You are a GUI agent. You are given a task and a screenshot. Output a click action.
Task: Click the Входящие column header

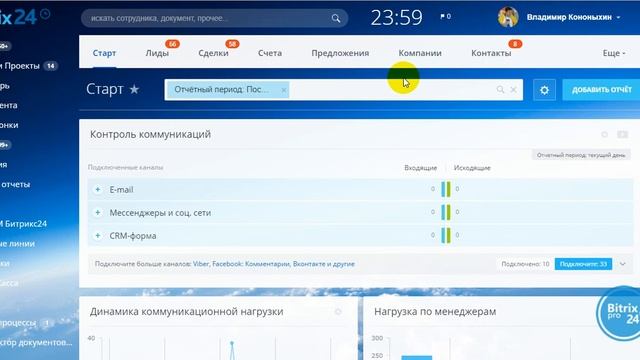420,168
